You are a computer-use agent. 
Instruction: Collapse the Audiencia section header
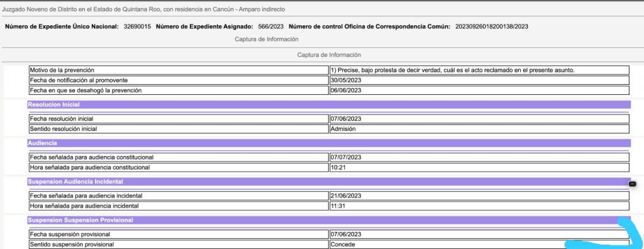[329, 143]
